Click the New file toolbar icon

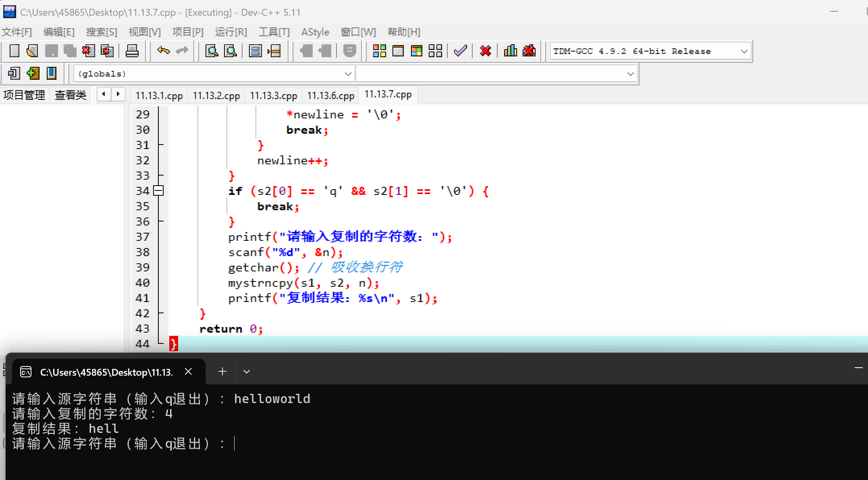15,51
